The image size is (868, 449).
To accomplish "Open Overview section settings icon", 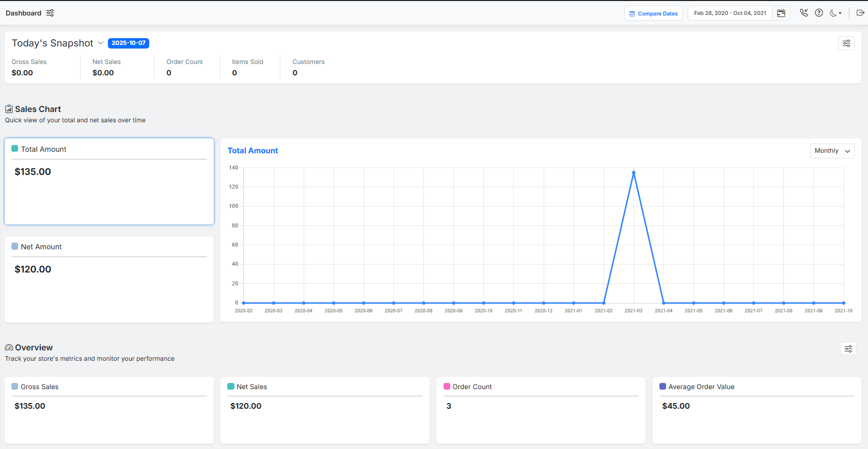I will tap(848, 349).
